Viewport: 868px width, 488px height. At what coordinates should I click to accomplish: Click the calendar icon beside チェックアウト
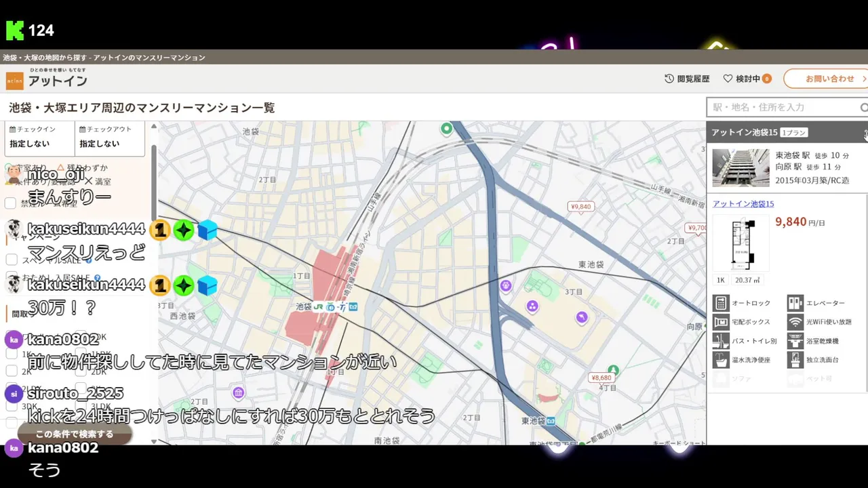point(82,129)
